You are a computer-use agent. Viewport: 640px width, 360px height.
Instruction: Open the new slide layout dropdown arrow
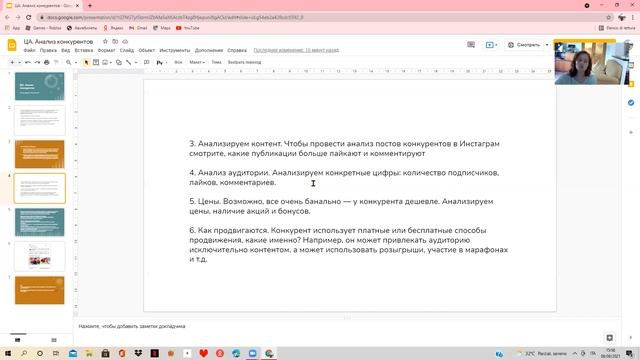19,62
